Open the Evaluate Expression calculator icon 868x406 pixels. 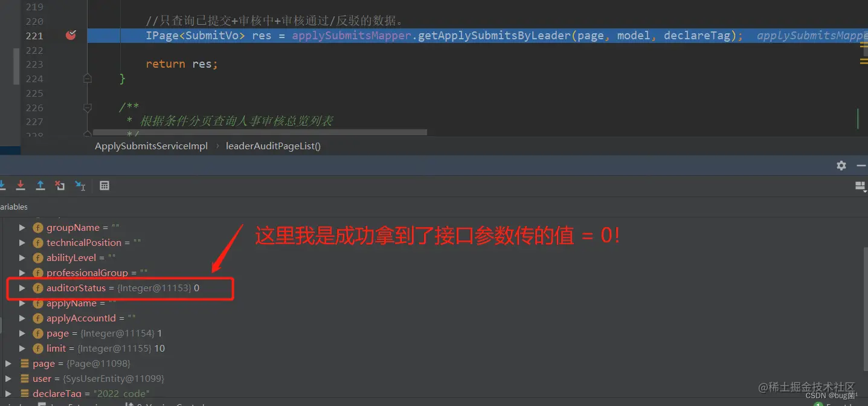point(104,185)
